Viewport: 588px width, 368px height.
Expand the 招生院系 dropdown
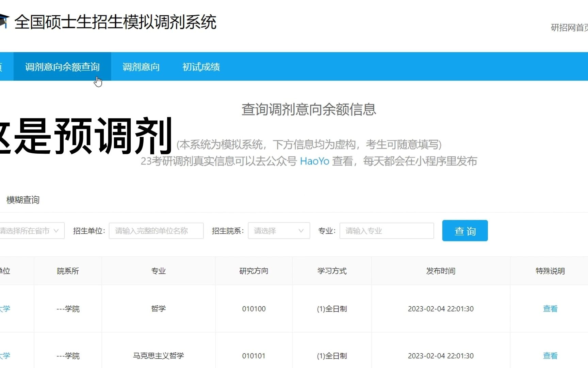[279, 231]
